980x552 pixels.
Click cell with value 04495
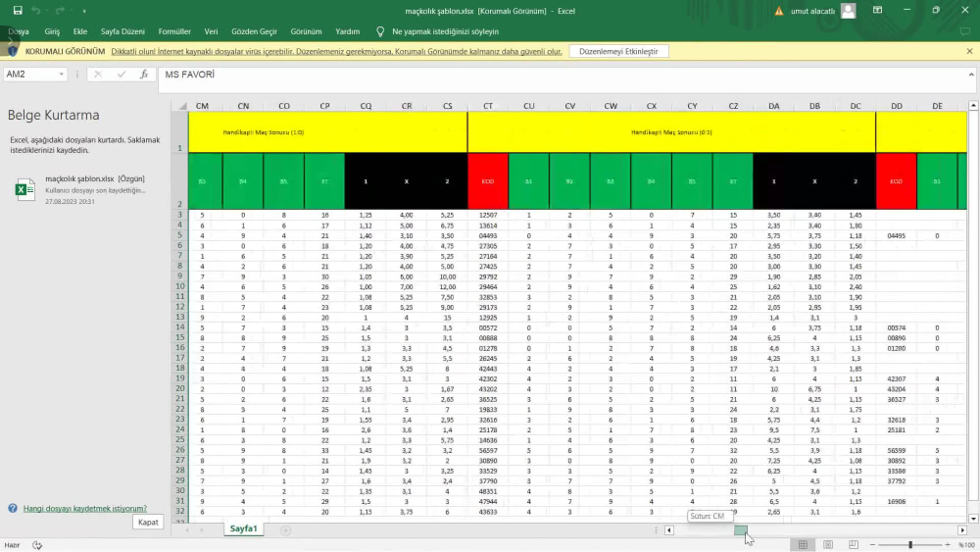point(897,235)
